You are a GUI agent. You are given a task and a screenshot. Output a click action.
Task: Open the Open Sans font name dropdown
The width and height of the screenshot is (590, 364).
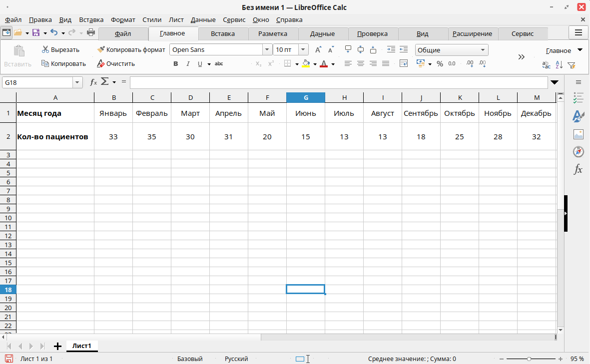pos(267,50)
